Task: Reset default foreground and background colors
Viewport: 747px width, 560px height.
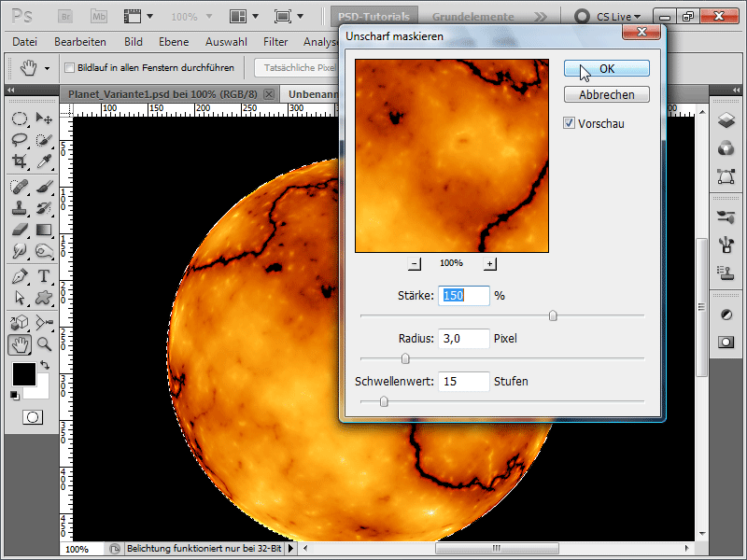Action: [x=15, y=395]
